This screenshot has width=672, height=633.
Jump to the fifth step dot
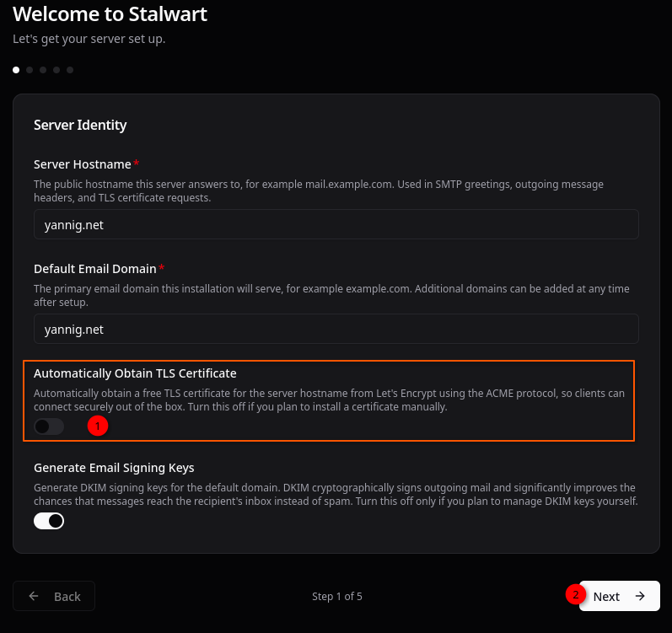coord(70,70)
